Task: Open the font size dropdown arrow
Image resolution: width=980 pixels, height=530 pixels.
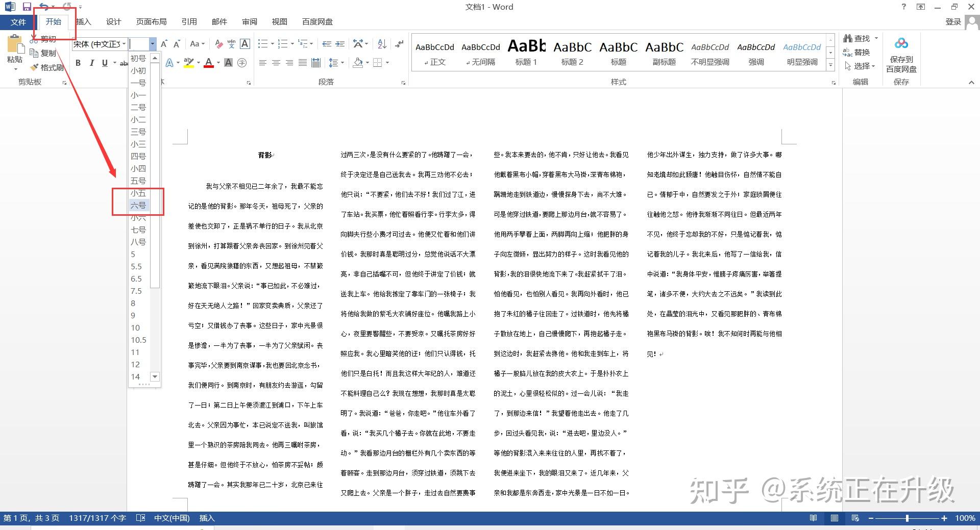Action: click(x=152, y=44)
